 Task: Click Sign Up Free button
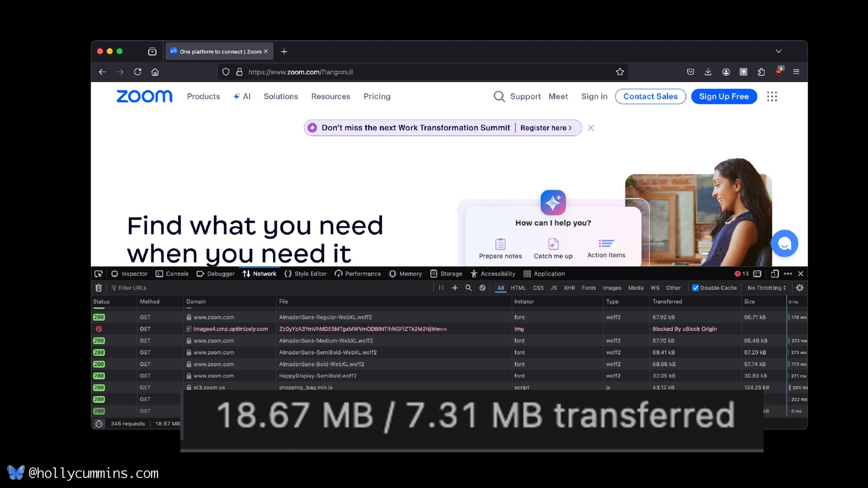point(724,96)
